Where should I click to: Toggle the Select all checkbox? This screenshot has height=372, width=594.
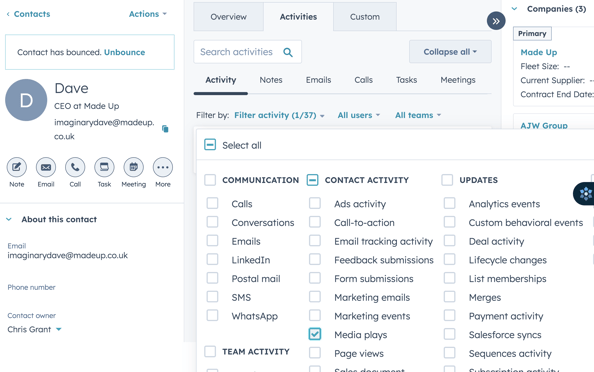point(210,144)
